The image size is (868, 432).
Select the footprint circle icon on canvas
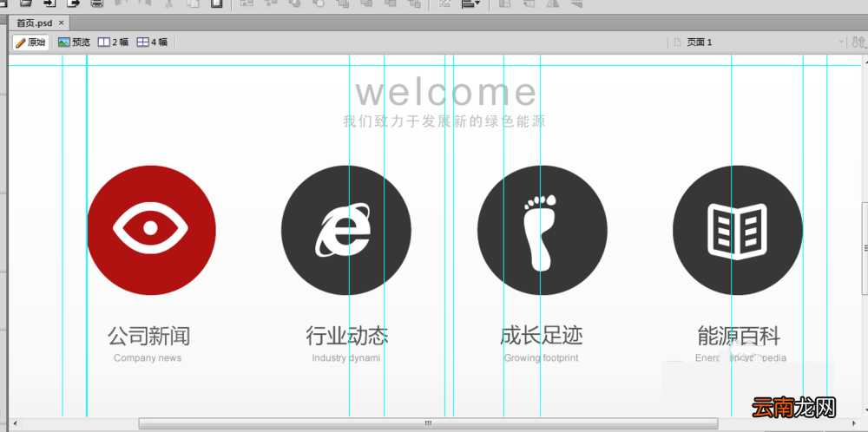tap(542, 230)
